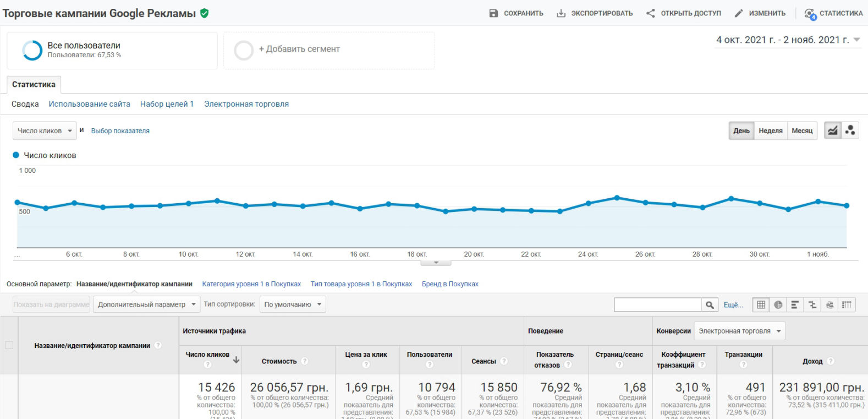Image resolution: width=868 pixels, height=419 pixels.
Task: Open the Статистика insights panel
Action: pos(833,13)
